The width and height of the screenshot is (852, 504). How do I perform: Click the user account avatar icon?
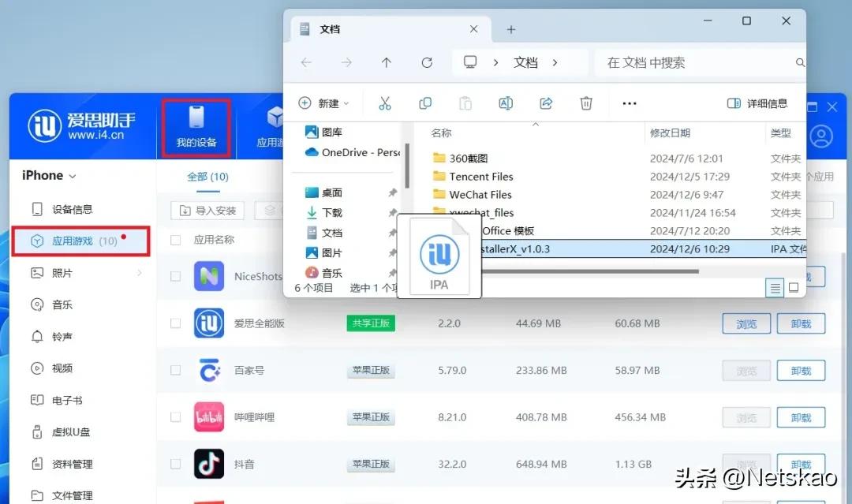click(x=821, y=136)
